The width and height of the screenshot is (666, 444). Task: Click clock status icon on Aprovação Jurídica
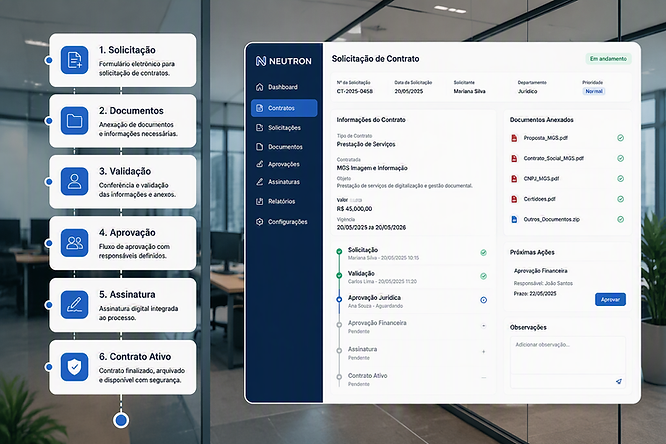[483, 300]
